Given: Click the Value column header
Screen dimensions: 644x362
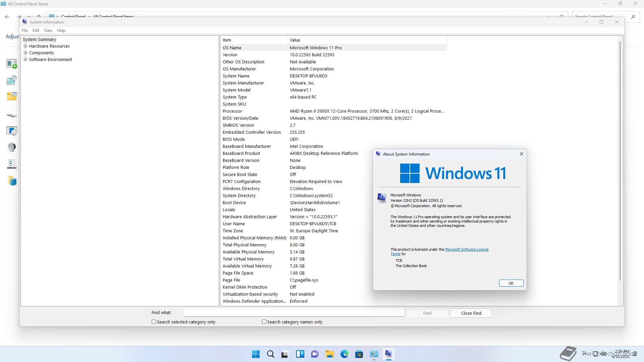Looking at the screenshot, I should (x=367, y=40).
